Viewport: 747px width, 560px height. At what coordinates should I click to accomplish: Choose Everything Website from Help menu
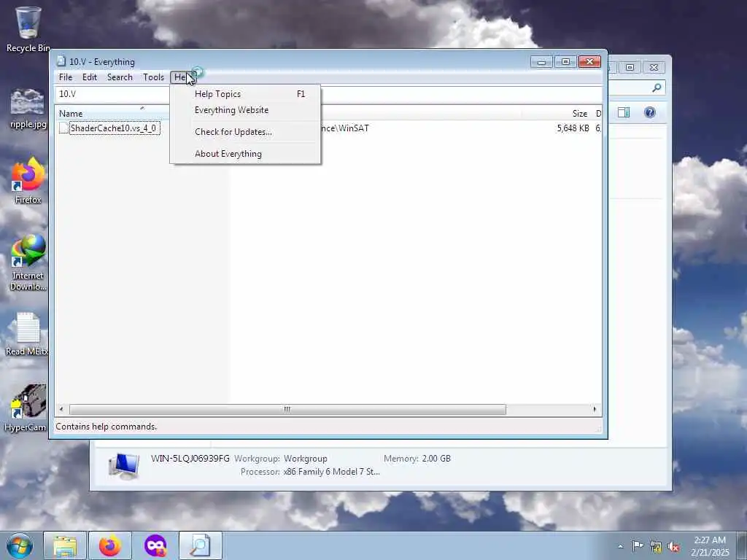(245, 110)
